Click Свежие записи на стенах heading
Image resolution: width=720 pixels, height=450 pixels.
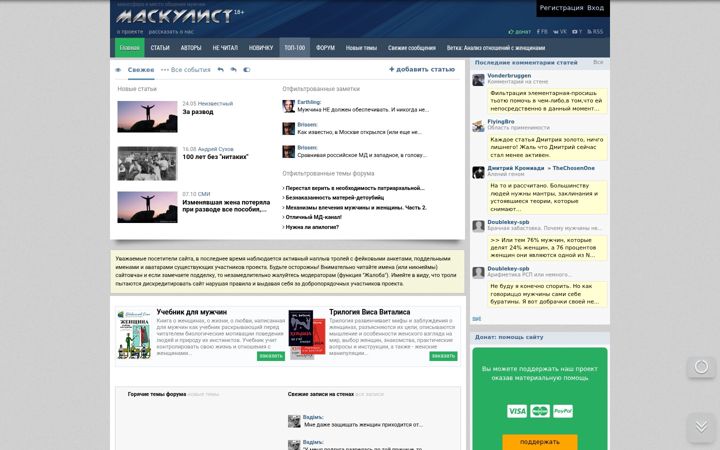(321, 394)
